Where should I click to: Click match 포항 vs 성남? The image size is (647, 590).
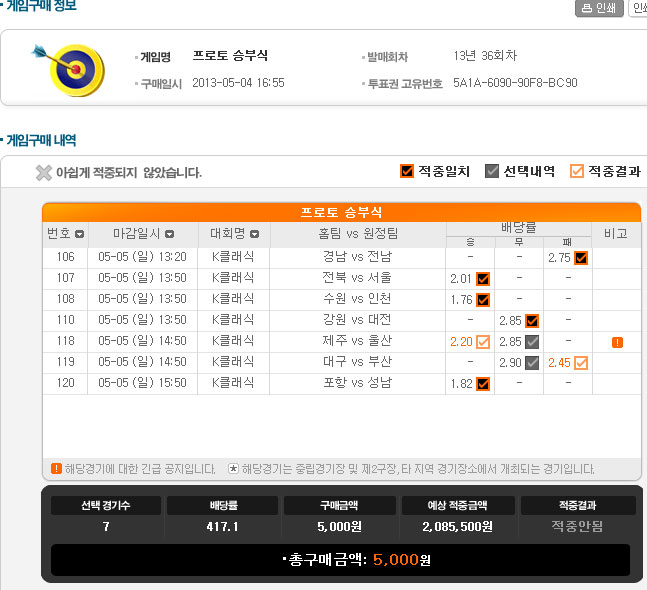coord(357,383)
